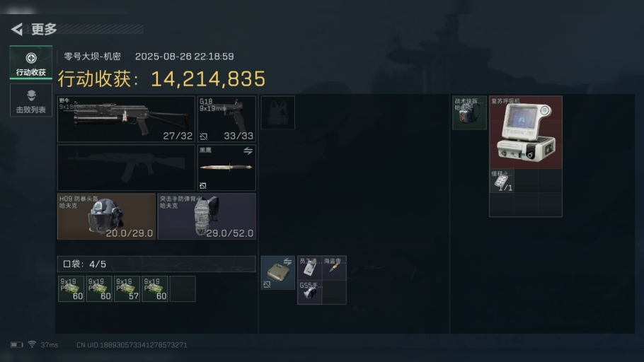
Task: Select the 战术快拆 backpack icon
Action: click(469, 113)
